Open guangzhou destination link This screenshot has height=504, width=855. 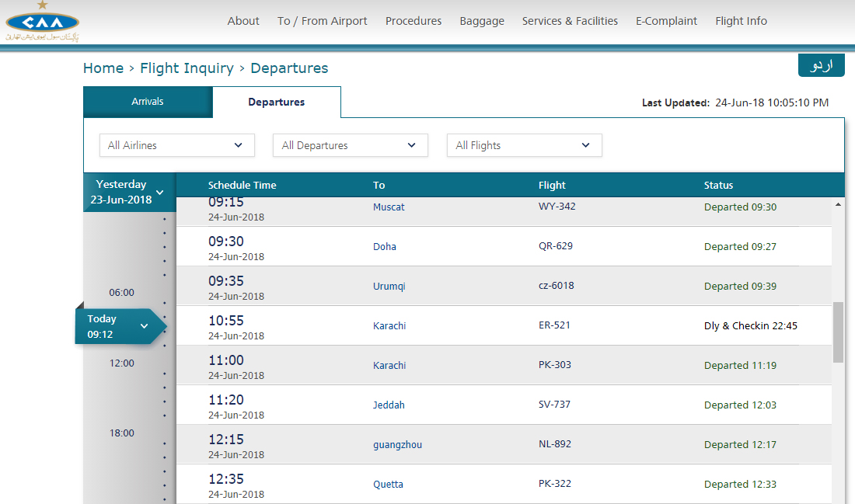(x=397, y=445)
